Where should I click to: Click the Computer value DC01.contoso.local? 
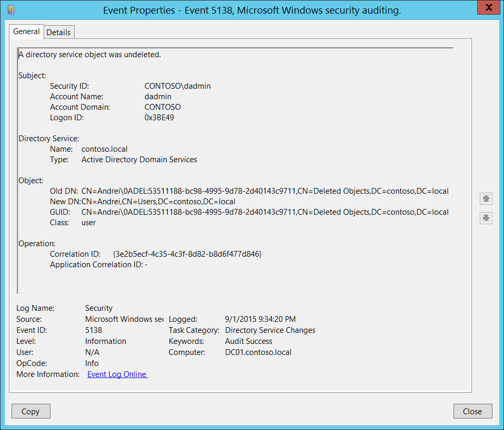click(258, 352)
